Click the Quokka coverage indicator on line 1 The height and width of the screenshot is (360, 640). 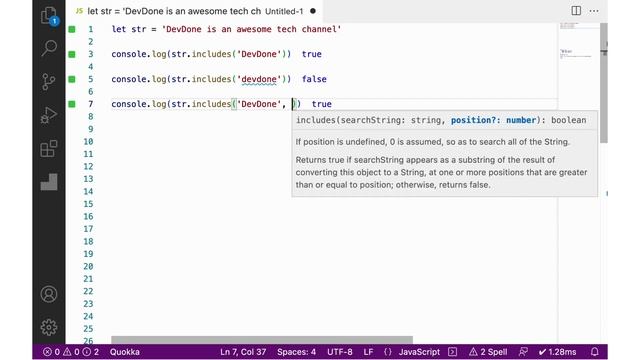coord(72,29)
